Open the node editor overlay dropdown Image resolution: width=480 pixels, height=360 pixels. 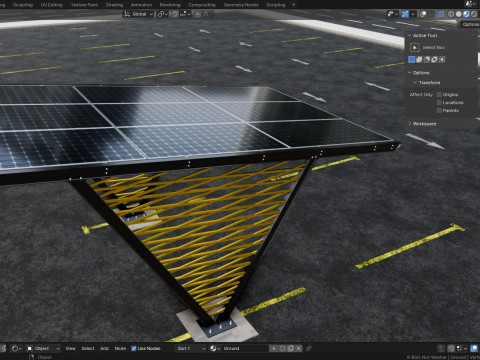tap(462, 348)
